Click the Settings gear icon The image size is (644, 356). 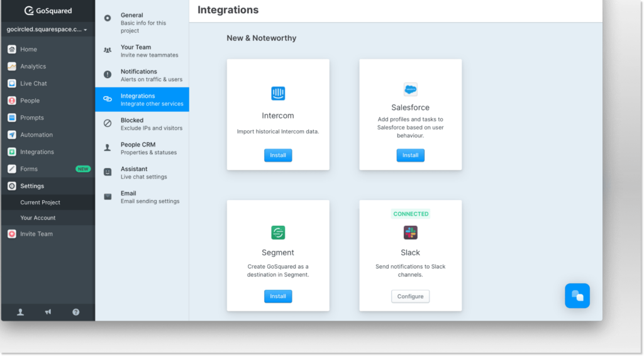tap(12, 186)
